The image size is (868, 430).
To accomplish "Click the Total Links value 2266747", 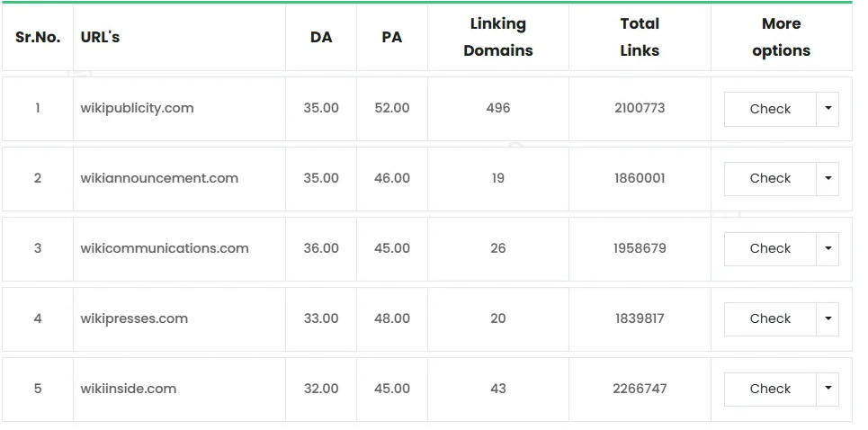I will pyautogui.click(x=640, y=389).
